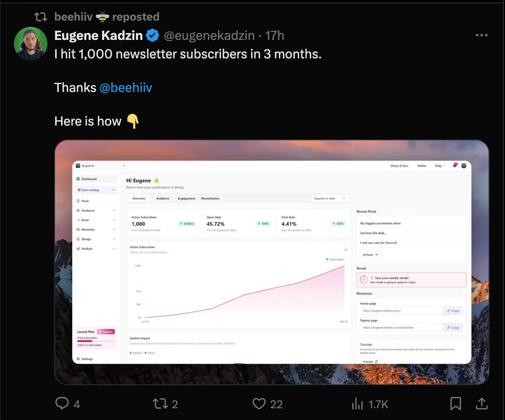Select the Monetization tab
Screen dimensions: 505x420
[210, 198]
